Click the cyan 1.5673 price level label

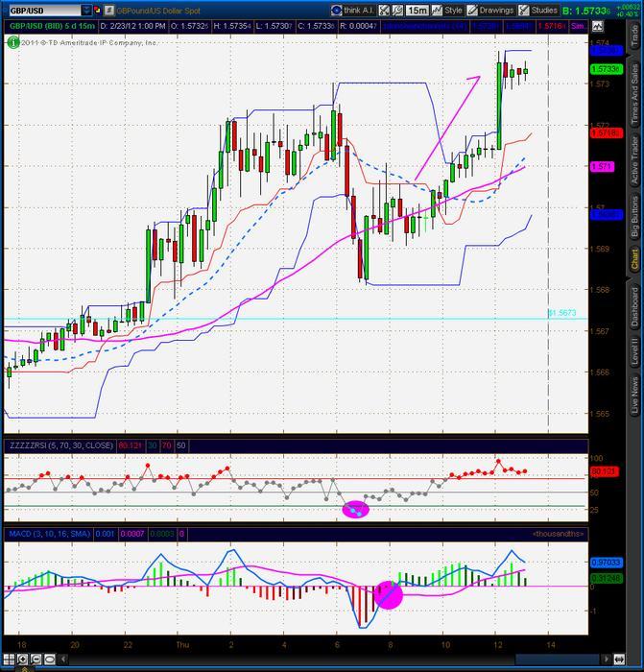click(562, 313)
